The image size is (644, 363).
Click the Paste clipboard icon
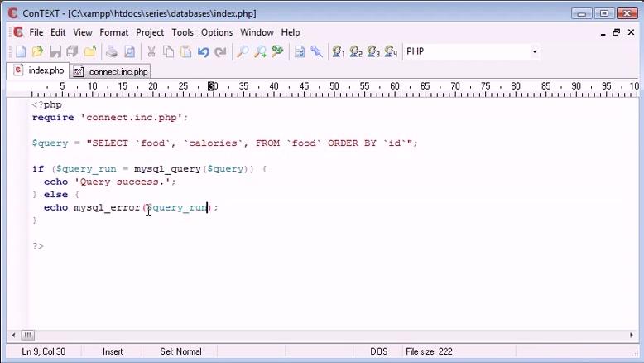[186, 52]
